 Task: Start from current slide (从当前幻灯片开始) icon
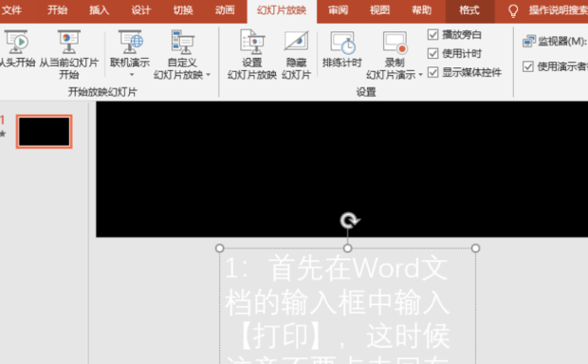[x=69, y=42]
